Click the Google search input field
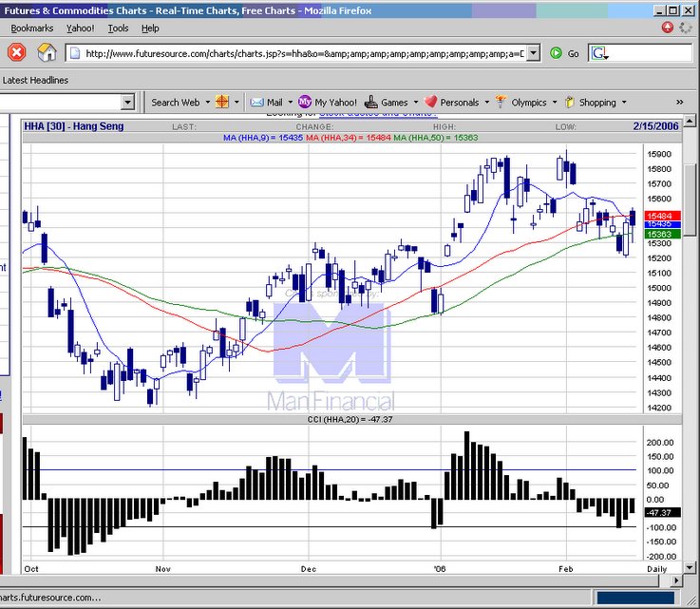This screenshot has width=700, height=609. (x=651, y=53)
